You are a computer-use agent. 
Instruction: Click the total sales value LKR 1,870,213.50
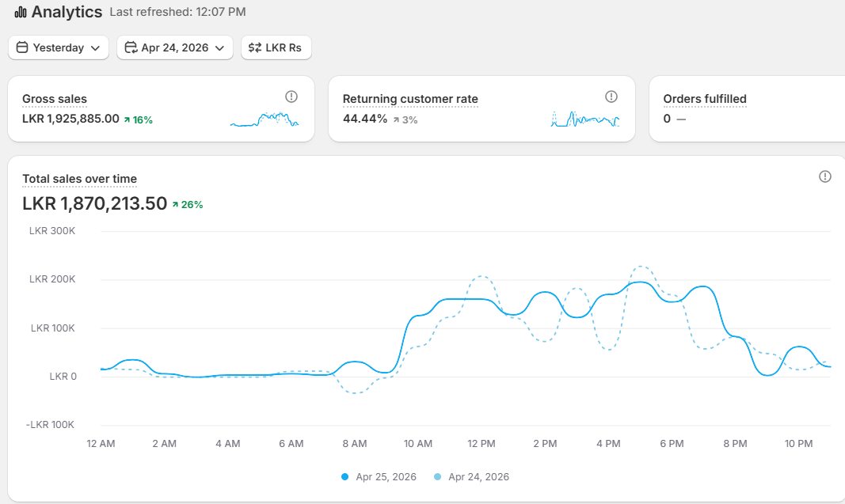95,203
